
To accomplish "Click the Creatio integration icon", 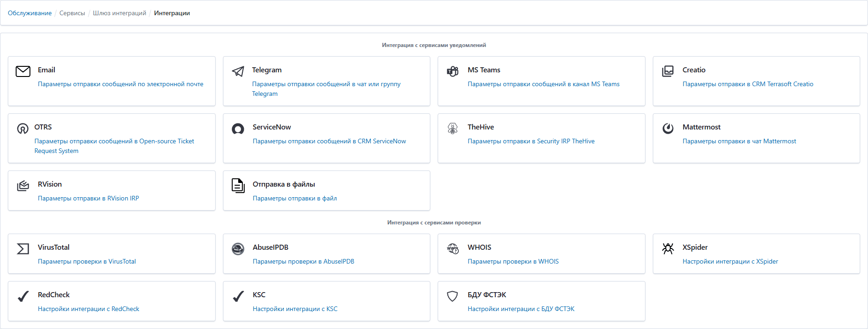I will pos(668,71).
